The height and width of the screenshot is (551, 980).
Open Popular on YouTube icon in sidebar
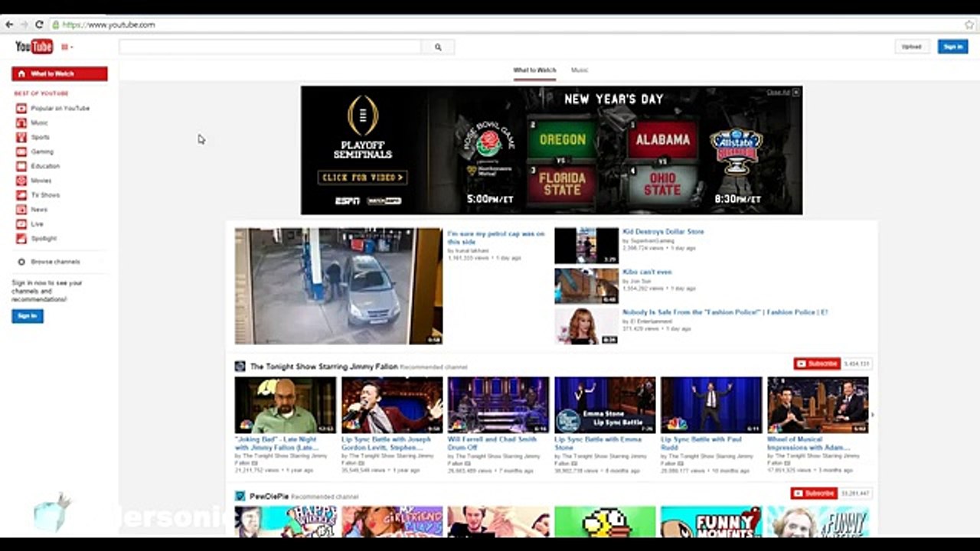[21, 109]
